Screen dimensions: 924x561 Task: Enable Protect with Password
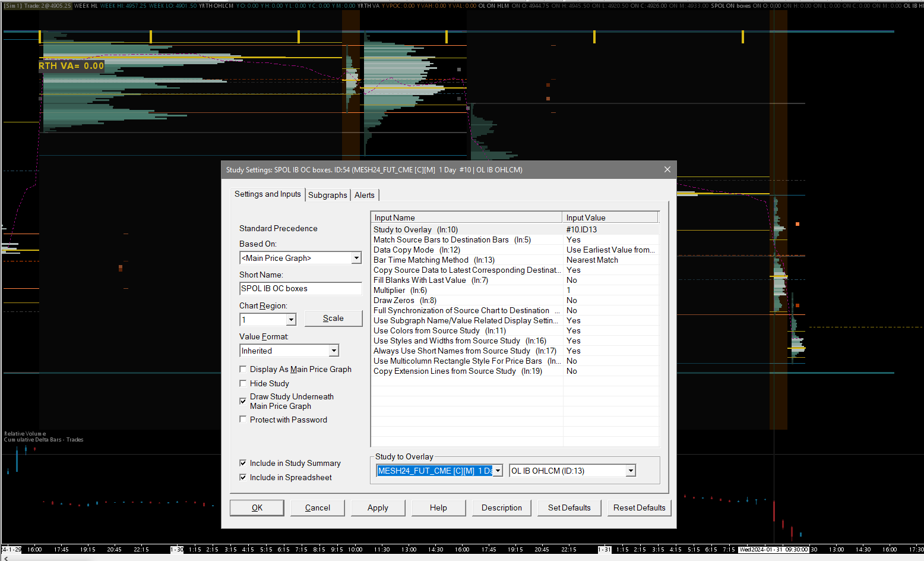tap(243, 420)
